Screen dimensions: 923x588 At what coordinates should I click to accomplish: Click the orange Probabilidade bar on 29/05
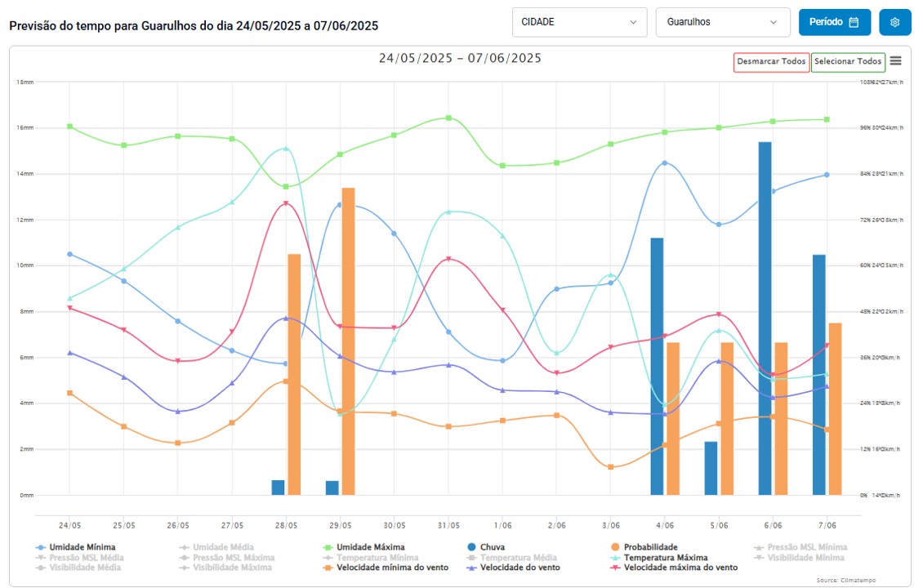point(348,341)
